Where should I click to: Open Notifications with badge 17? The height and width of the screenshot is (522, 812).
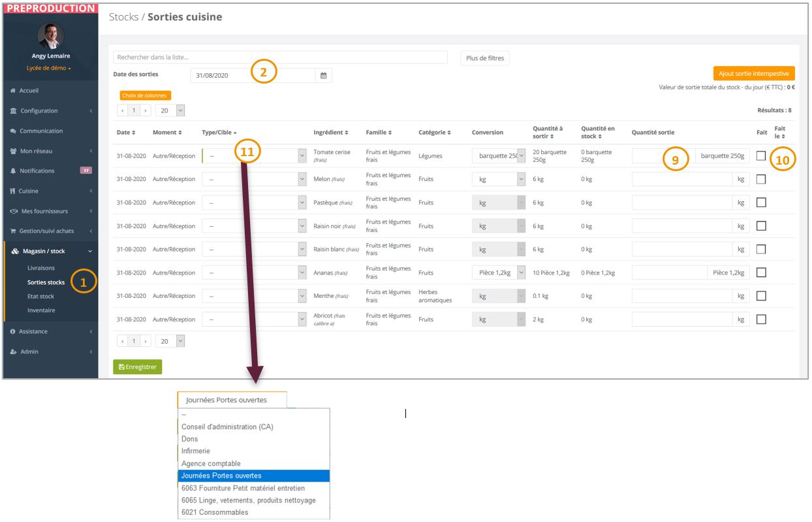[50, 171]
